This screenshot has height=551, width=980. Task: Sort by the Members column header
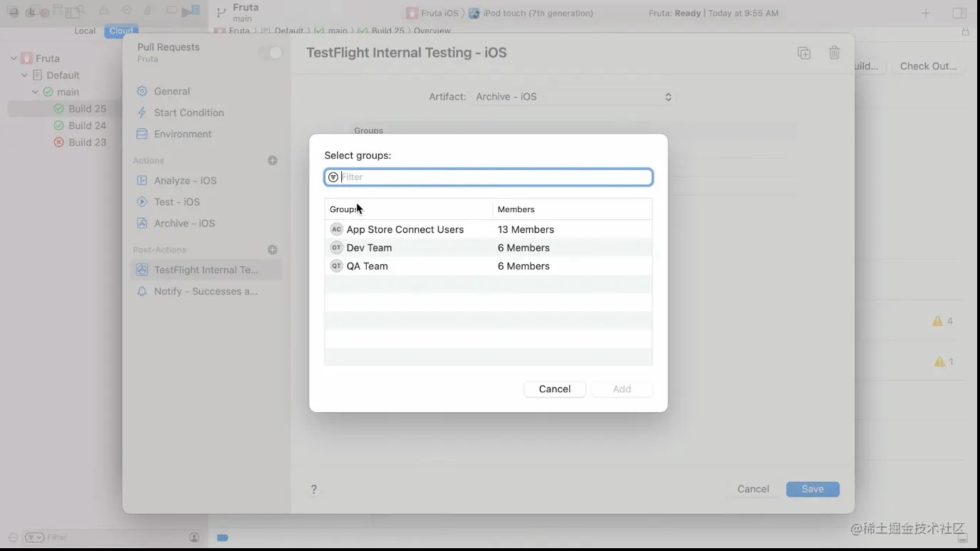click(572, 209)
